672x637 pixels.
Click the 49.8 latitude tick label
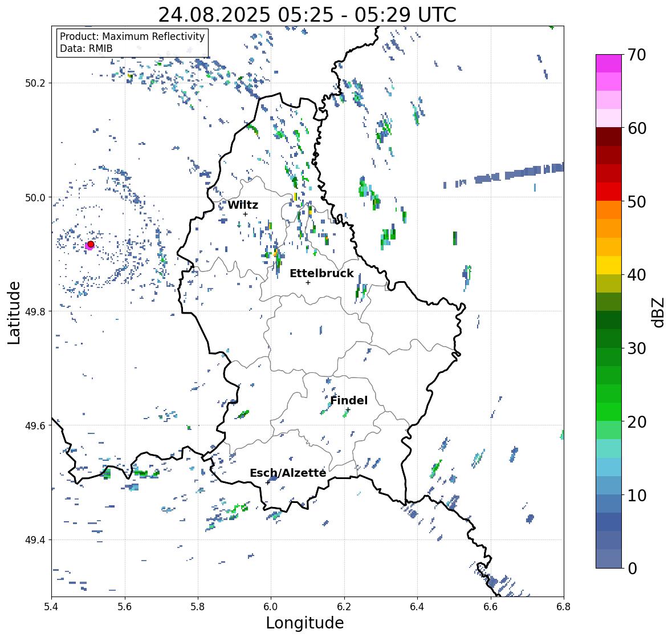click(35, 311)
